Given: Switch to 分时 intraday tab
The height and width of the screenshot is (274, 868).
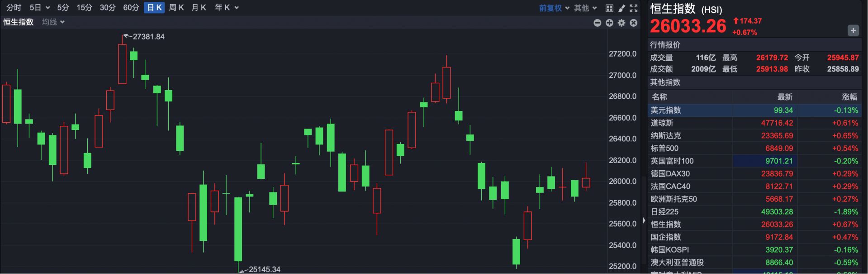Looking at the screenshot, I should click(14, 8).
